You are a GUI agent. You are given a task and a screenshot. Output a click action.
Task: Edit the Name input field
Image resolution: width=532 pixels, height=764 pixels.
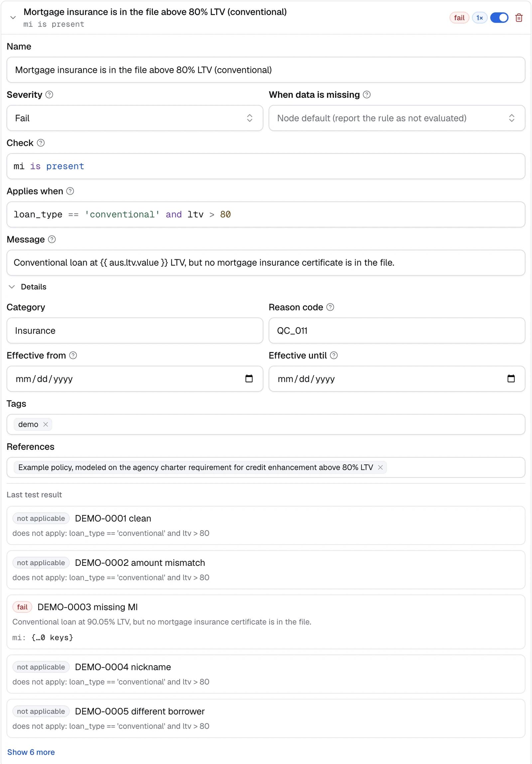(266, 70)
